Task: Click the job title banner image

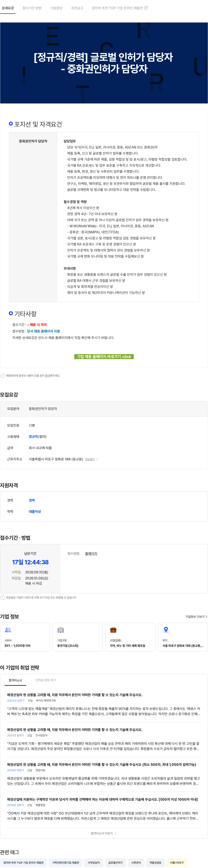Action: point(104,63)
